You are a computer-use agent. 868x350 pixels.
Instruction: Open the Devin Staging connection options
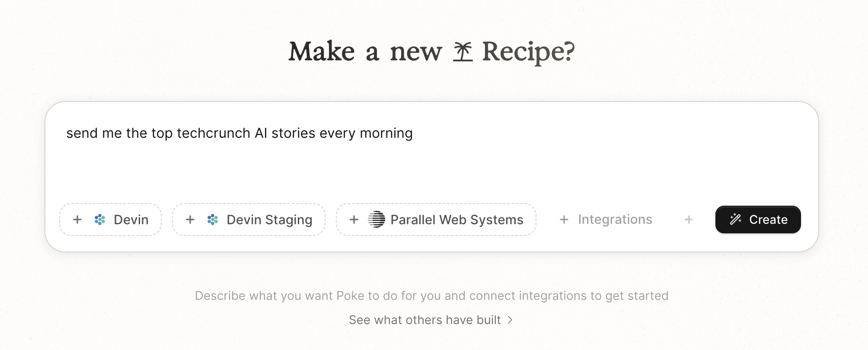tap(249, 220)
